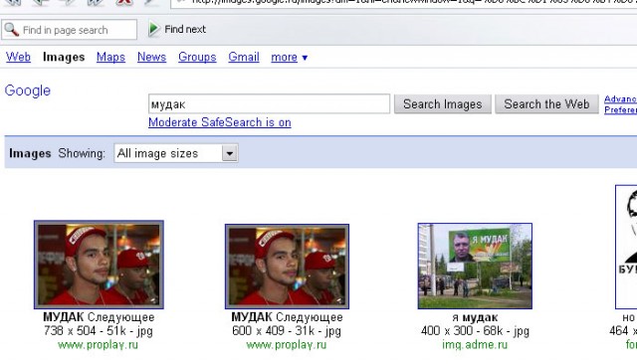This screenshot has width=637, height=364.
Task: Click the magnifier icon in find bar
Action: pos(11,29)
